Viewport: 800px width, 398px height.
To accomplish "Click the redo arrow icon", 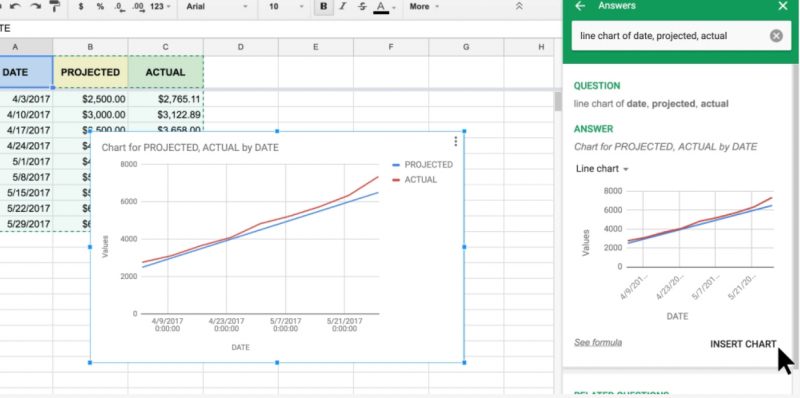I will pyautogui.click(x=35, y=6).
